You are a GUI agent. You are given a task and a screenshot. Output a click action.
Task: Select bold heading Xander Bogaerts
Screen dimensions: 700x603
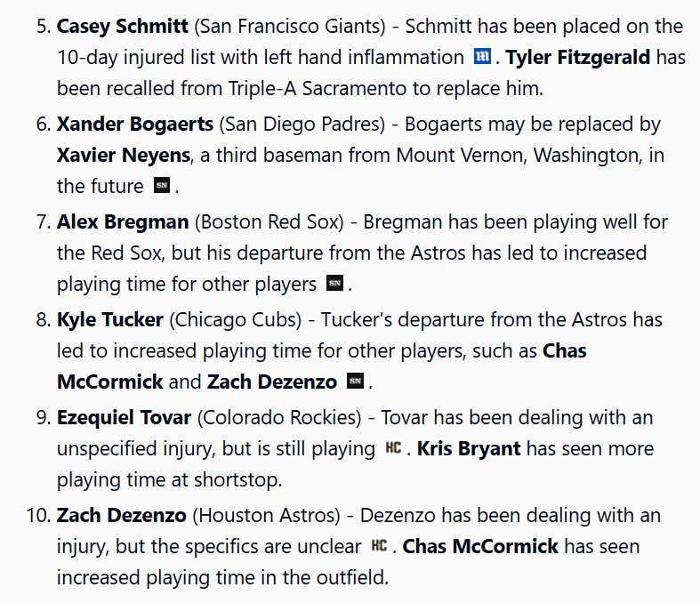(135, 124)
